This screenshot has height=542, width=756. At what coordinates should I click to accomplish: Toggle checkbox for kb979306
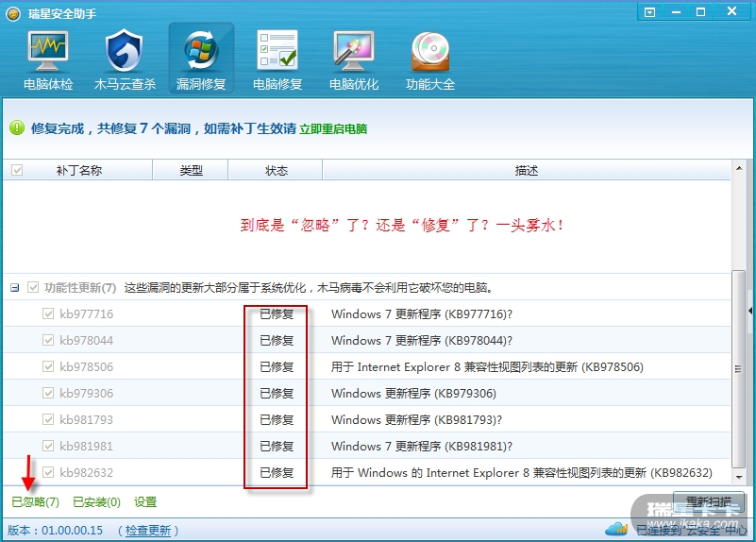coord(48,393)
